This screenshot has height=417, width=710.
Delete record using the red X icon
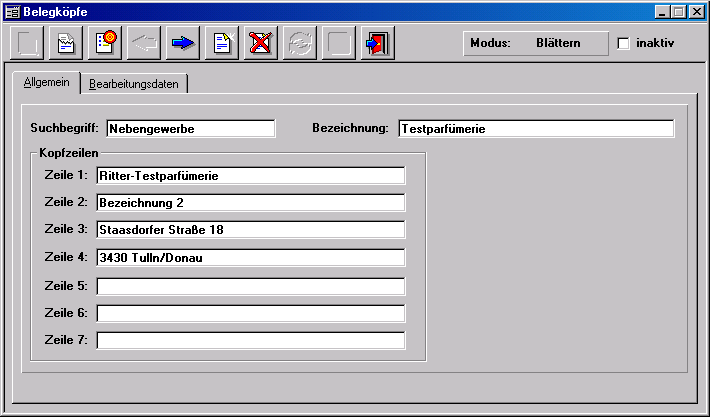click(x=260, y=43)
